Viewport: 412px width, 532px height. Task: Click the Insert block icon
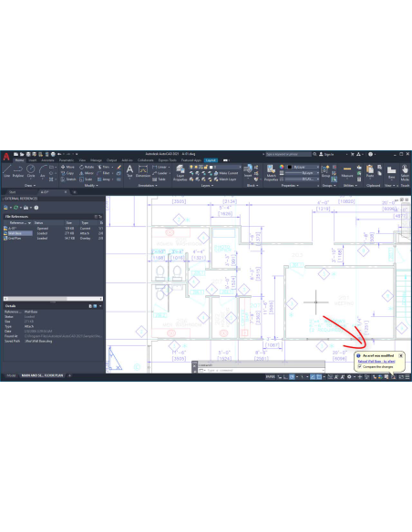pos(248,170)
